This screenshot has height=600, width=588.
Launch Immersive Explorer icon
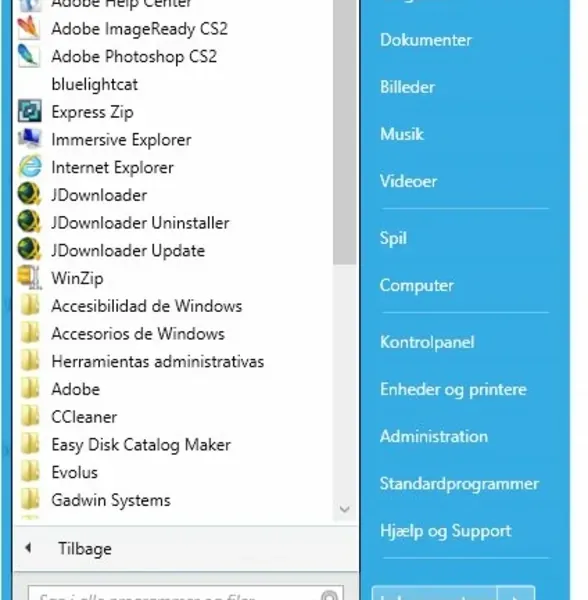(x=29, y=139)
